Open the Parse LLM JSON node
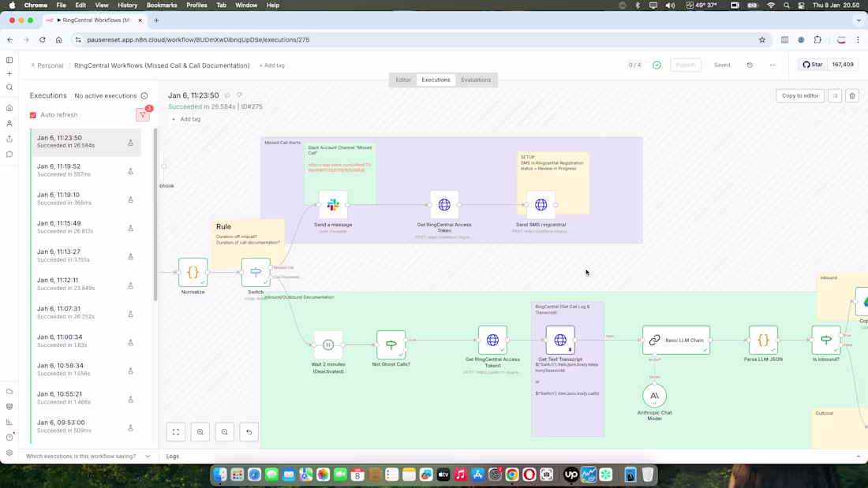Viewport: 868px width, 488px height. [763, 340]
